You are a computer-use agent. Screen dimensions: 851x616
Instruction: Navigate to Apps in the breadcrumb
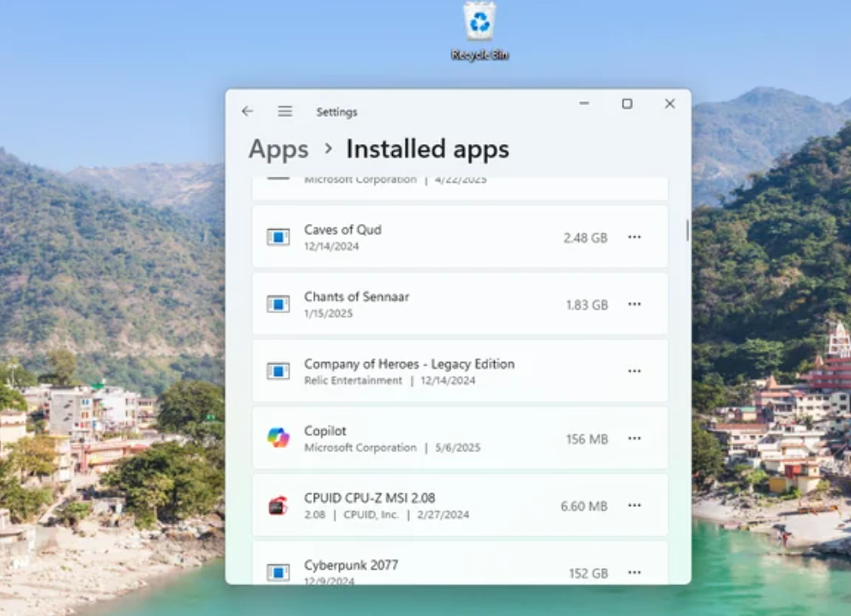[x=279, y=149]
